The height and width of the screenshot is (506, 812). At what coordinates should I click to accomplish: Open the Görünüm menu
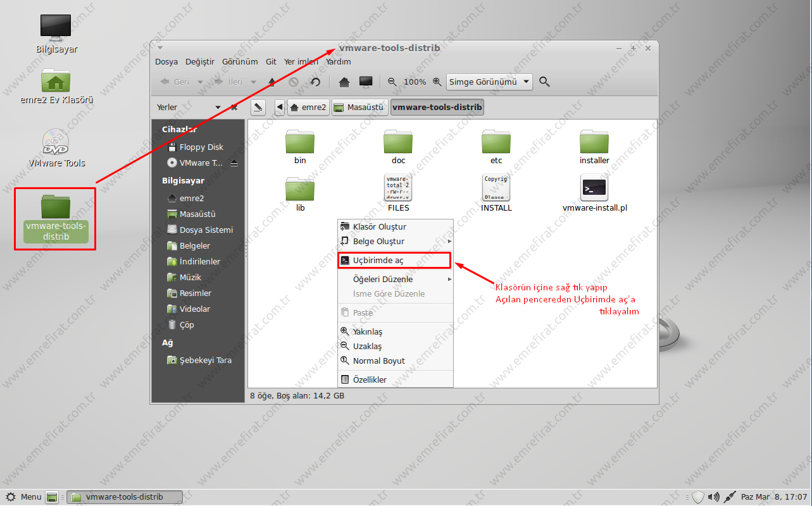(x=240, y=62)
